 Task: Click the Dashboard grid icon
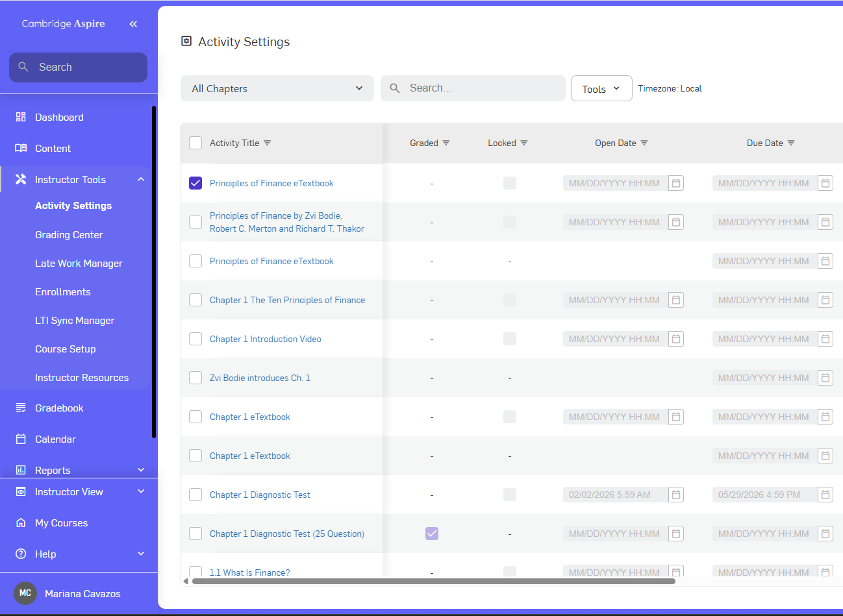click(21, 117)
